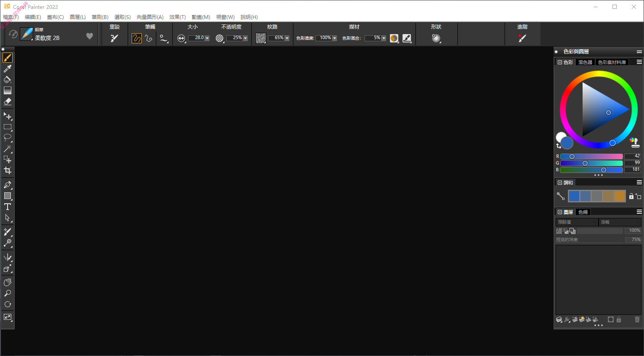Close the 調和 panel via X box
The height and width of the screenshot is (356, 644).
560,183
